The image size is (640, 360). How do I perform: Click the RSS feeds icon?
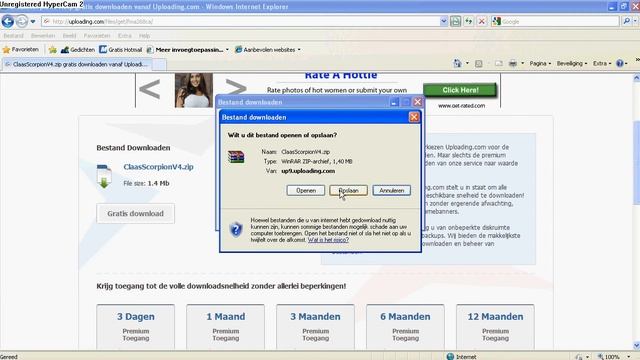coord(479,63)
